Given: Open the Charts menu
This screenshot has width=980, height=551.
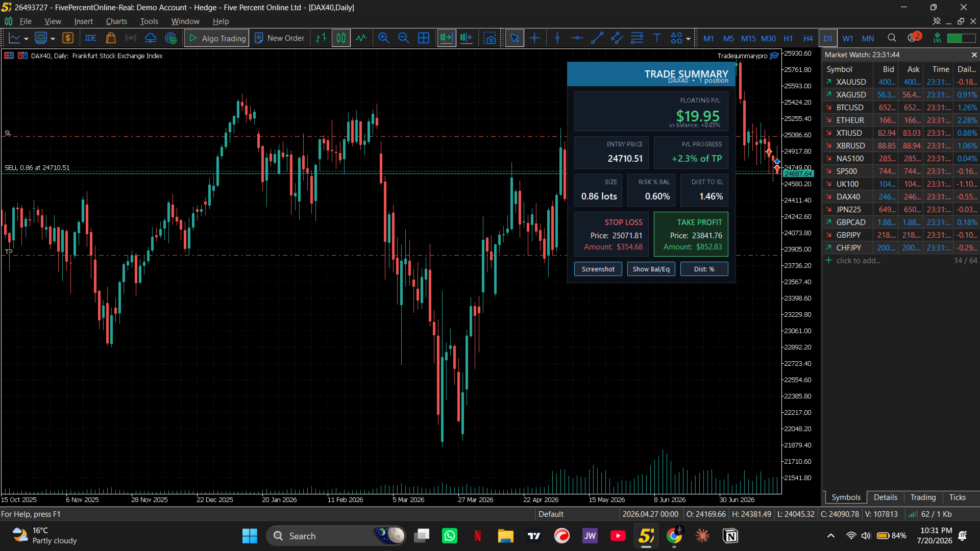Looking at the screenshot, I should click(116, 21).
